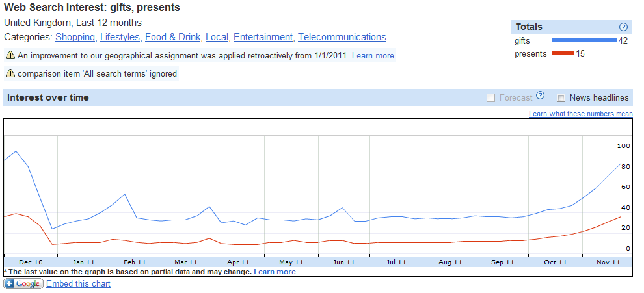Click the Jun 11 label on timeline
This screenshot has width=644, height=293.
tap(343, 262)
